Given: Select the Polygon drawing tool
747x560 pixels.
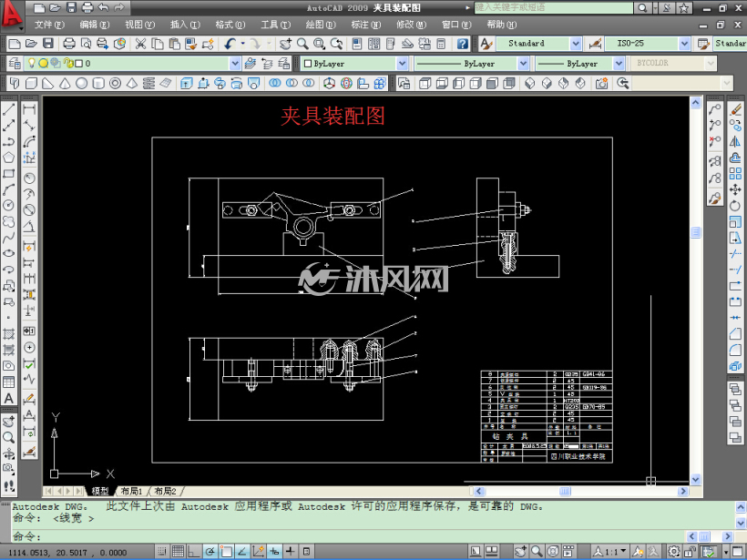Looking at the screenshot, I should pyautogui.click(x=8, y=158).
